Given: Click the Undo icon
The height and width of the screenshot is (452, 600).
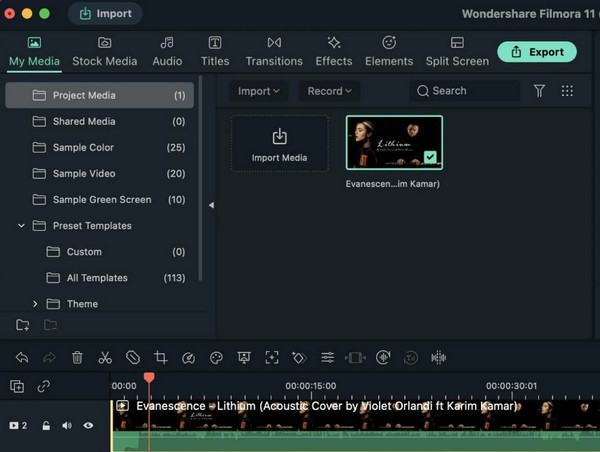Looking at the screenshot, I should 22,358.
